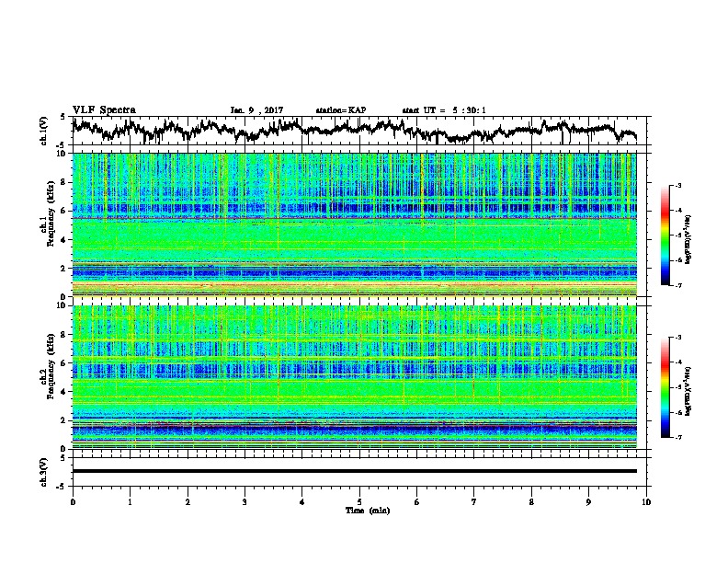The image size is (728, 563).
Task: Click the 'station=KAP' header label
Action: pos(341,110)
